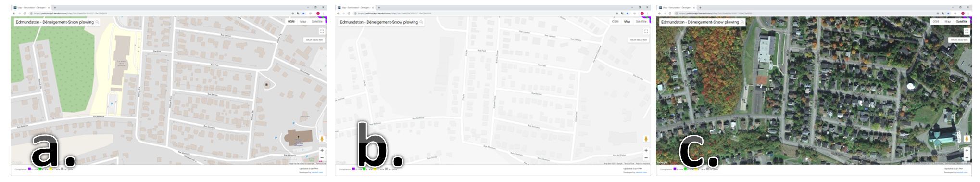Zoom out with minus button in panel b
The width and height of the screenshot is (980, 182).
coord(646,158)
